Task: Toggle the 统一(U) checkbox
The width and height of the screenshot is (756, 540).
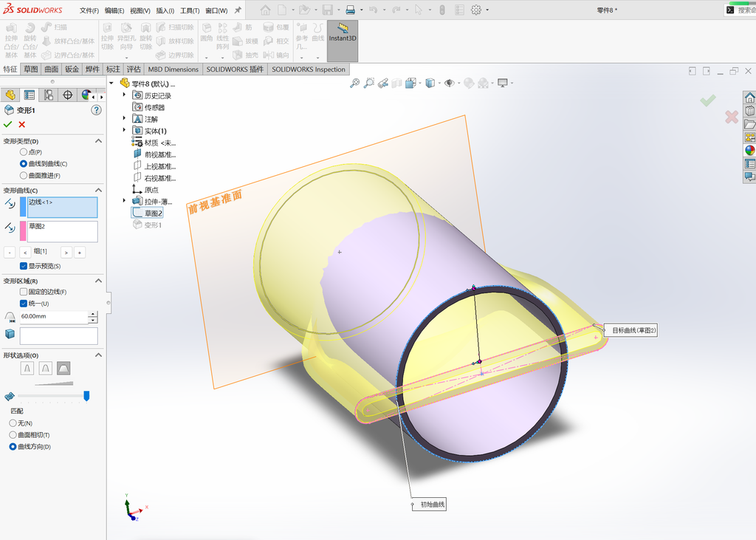Action: click(23, 304)
